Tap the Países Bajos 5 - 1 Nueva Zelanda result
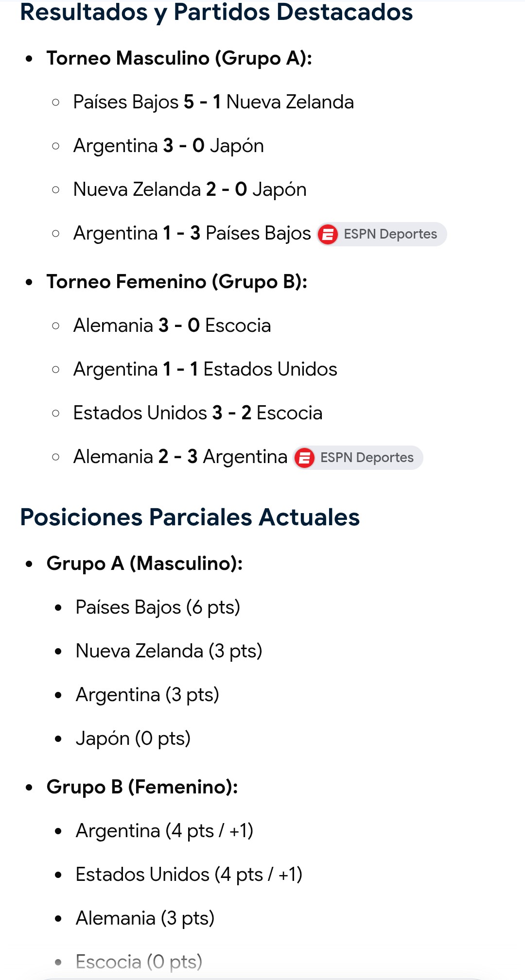Viewport: 525px width, 980px height. pyautogui.click(x=213, y=102)
